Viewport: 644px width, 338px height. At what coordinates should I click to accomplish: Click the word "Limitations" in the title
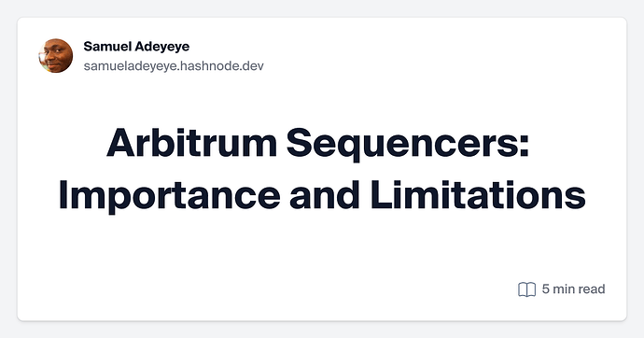(x=478, y=194)
